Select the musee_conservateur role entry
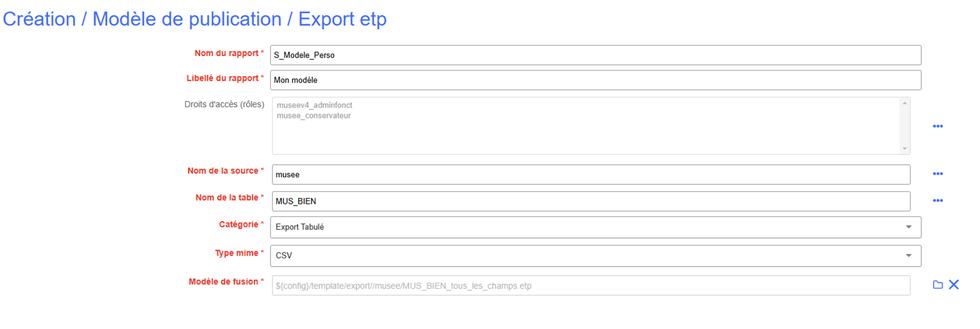Image resolution: width=980 pixels, height=329 pixels. pos(314,115)
